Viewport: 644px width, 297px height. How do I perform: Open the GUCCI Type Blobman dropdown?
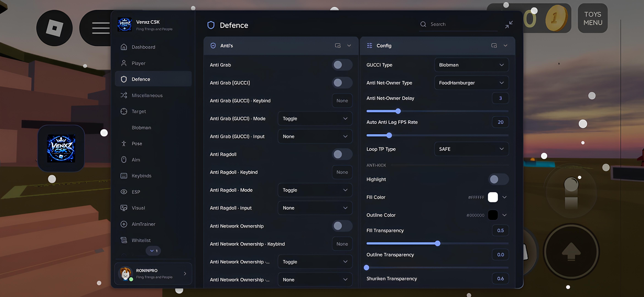click(471, 65)
